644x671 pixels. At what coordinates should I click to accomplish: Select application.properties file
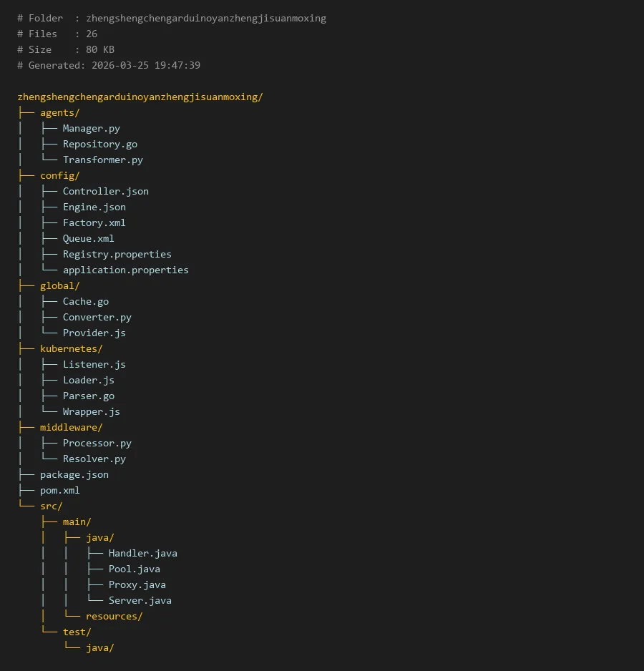125,270
